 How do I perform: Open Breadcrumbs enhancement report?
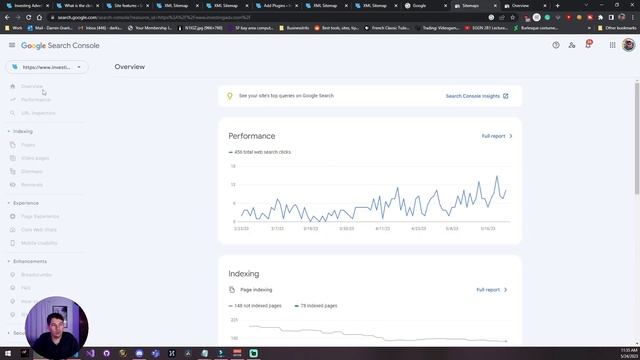[x=36, y=275]
